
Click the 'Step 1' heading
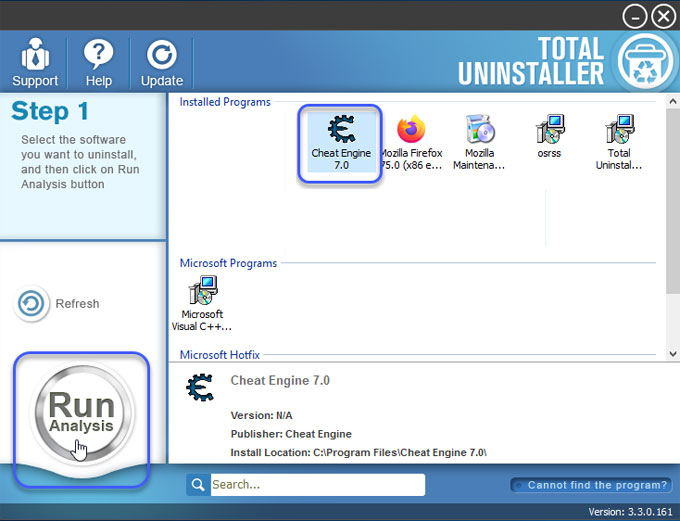(50, 111)
